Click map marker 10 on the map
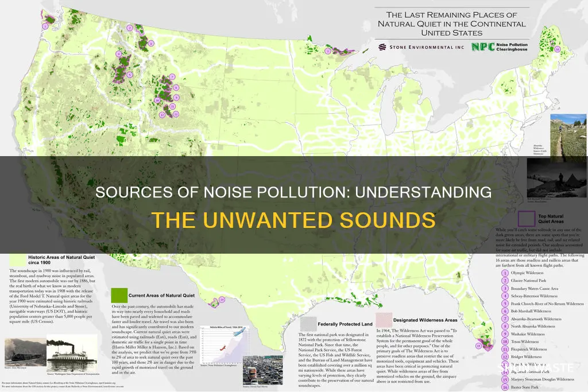 click(157, 100)
